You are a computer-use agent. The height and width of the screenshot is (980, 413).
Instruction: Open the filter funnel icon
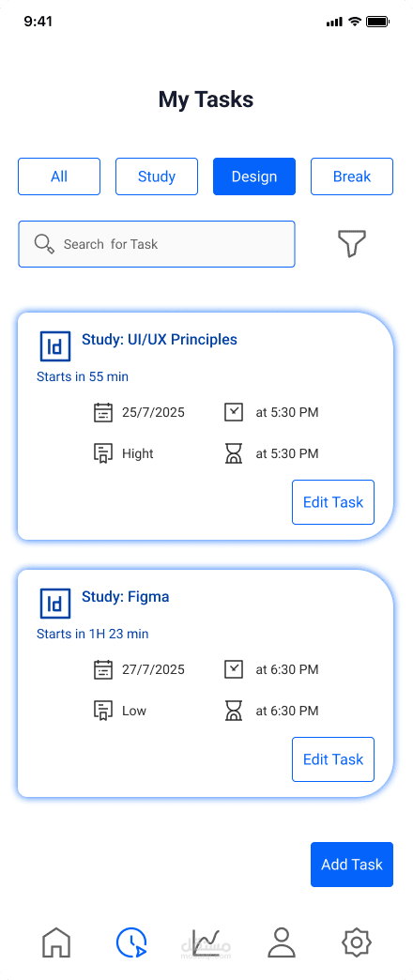click(352, 243)
